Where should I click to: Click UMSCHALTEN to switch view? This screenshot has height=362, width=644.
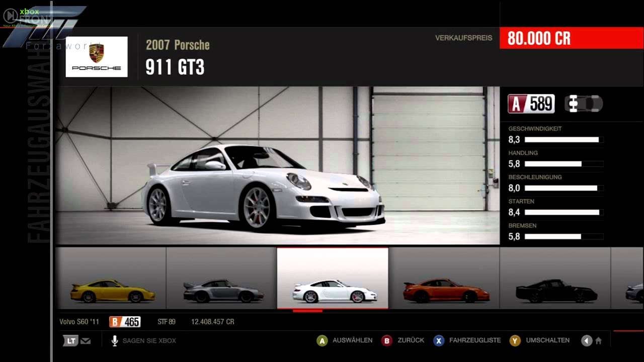pos(548,340)
